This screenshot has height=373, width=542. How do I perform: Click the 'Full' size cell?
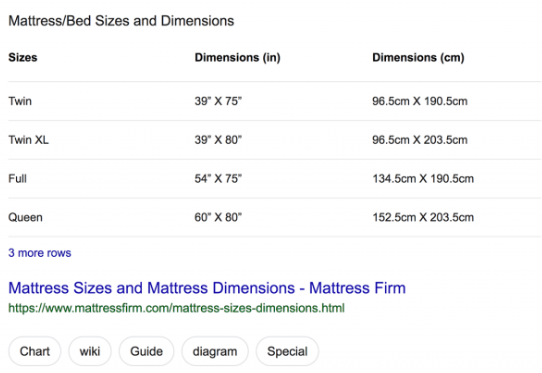17,179
